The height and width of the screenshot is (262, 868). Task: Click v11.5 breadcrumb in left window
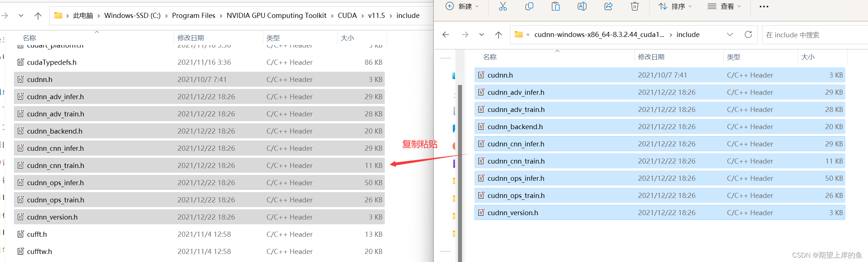(x=376, y=16)
